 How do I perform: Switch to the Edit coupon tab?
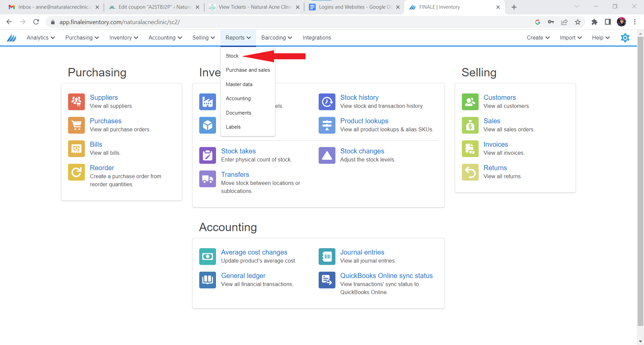154,7
